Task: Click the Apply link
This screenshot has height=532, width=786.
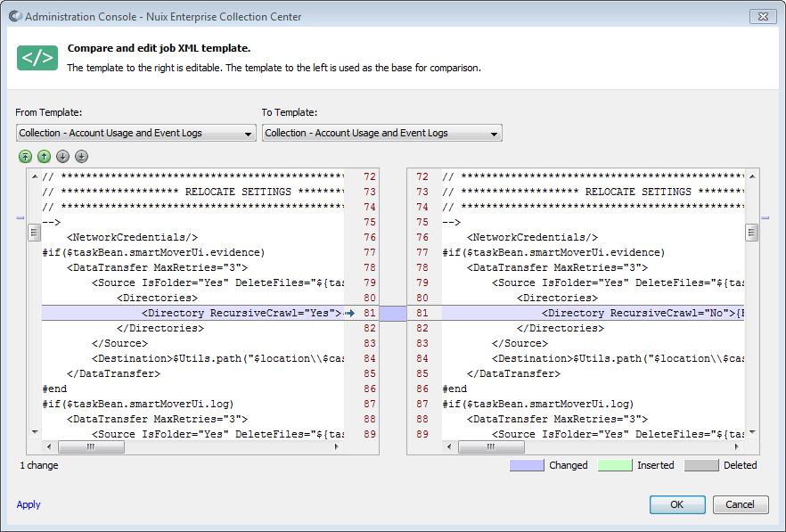Action: click(29, 504)
